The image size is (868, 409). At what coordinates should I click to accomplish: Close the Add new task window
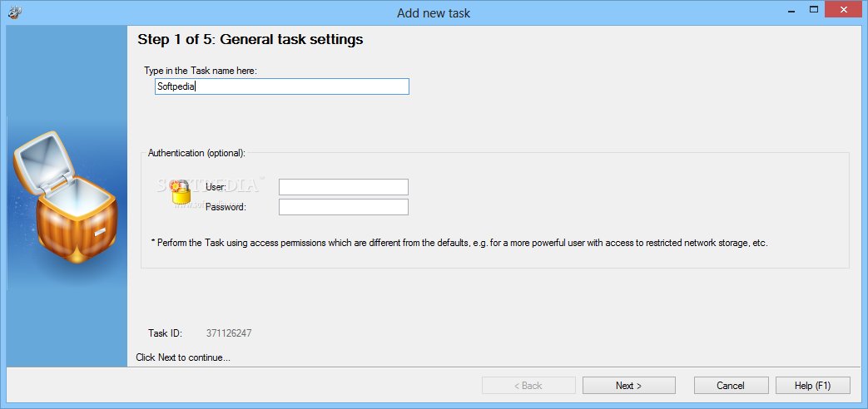pos(845,9)
